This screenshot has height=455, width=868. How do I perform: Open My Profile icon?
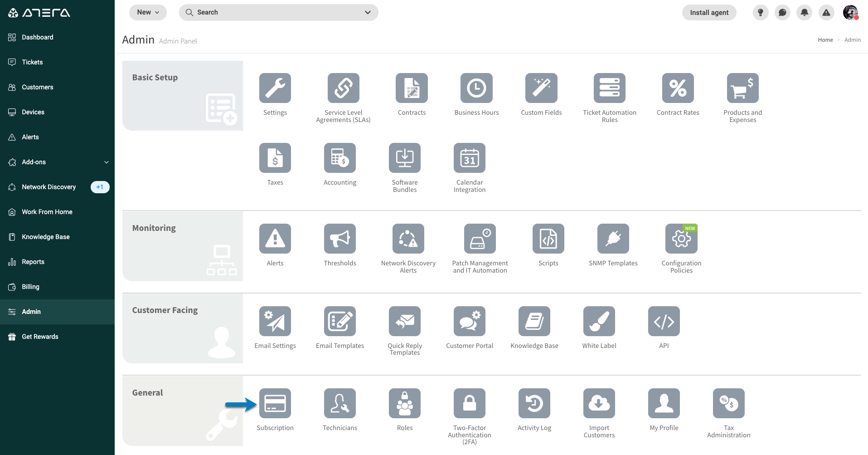664,403
